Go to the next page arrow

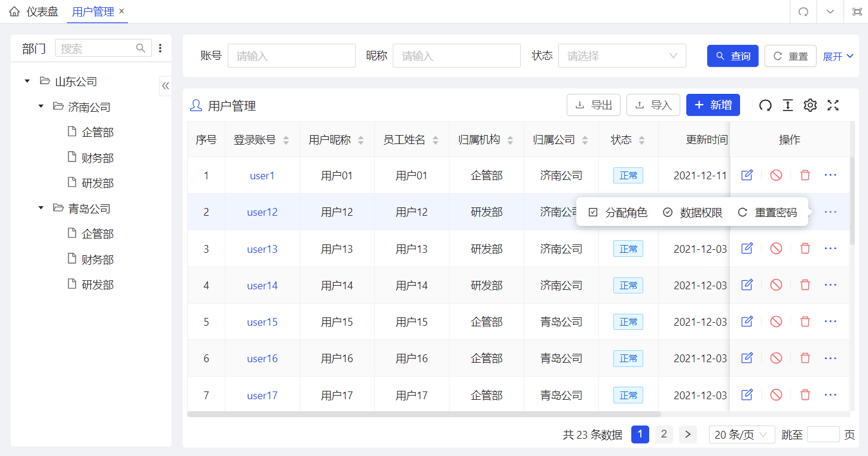point(688,434)
